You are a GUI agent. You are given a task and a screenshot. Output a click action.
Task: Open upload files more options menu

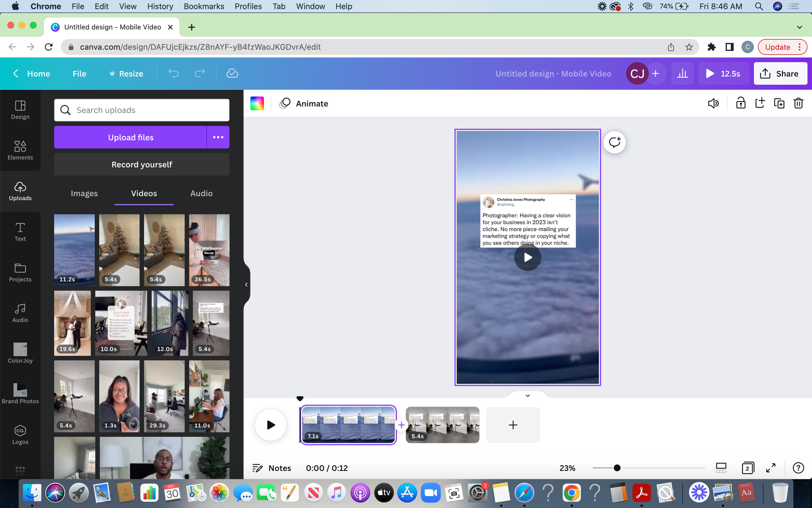pyautogui.click(x=218, y=137)
